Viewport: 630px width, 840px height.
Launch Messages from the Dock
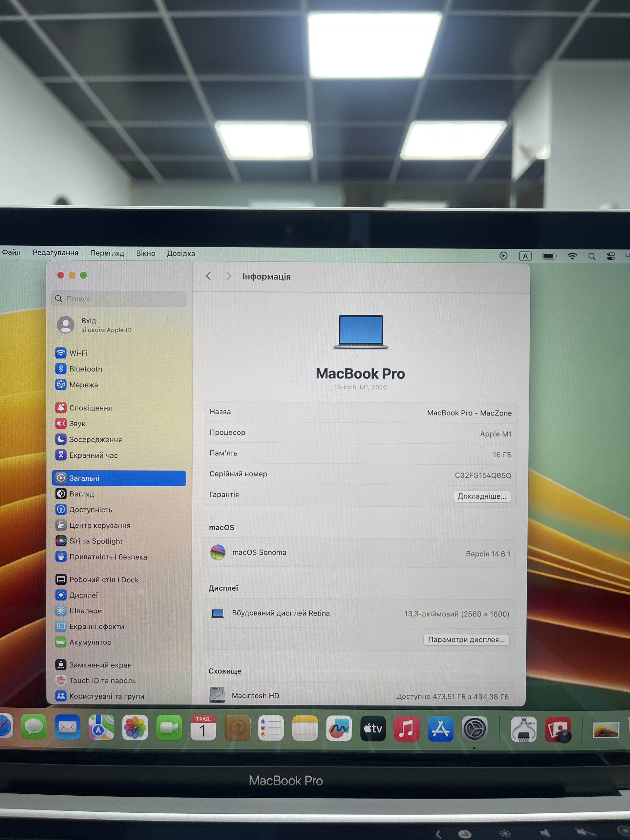(x=34, y=727)
